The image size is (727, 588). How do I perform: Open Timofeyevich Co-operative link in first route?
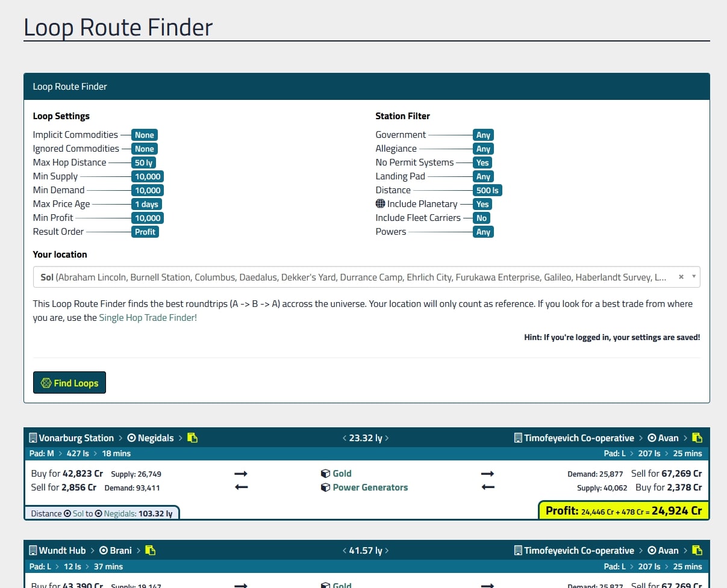pos(579,438)
